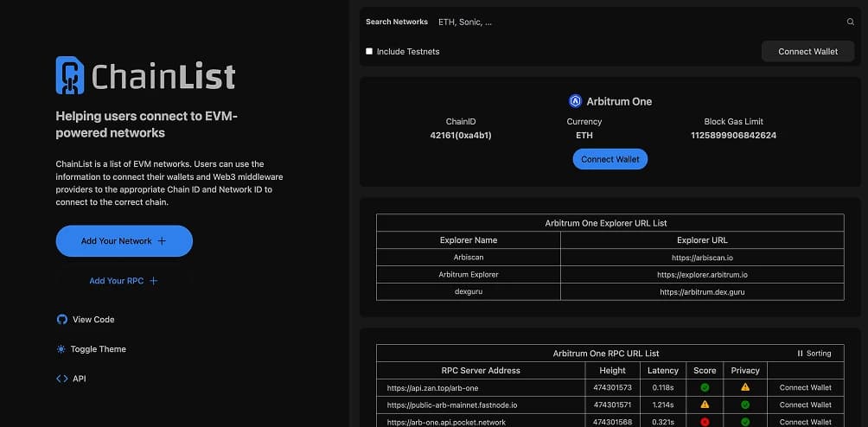Open the View Code link
Image resolution: width=868 pixels, height=427 pixels.
(86, 319)
